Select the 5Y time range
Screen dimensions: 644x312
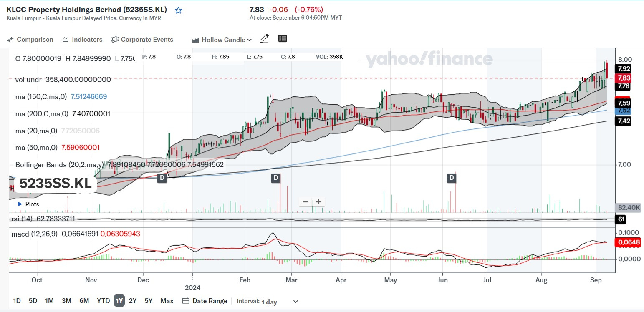pos(149,301)
